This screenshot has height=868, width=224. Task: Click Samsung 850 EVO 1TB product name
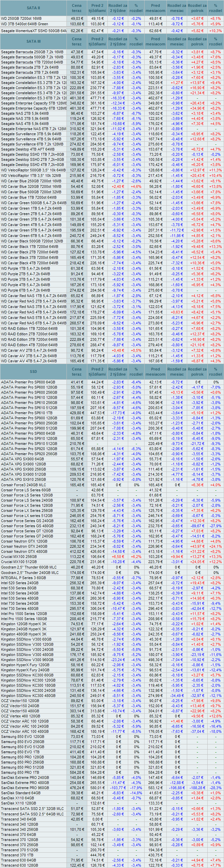click(20, 752)
